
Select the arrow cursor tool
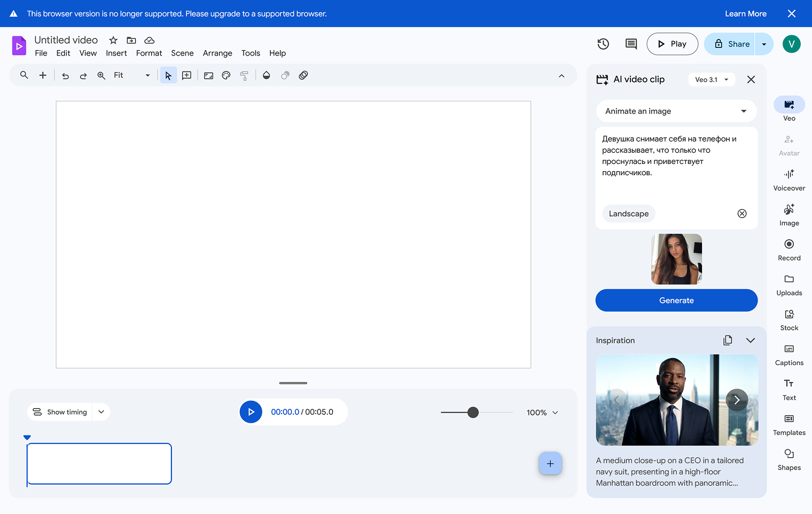(168, 75)
